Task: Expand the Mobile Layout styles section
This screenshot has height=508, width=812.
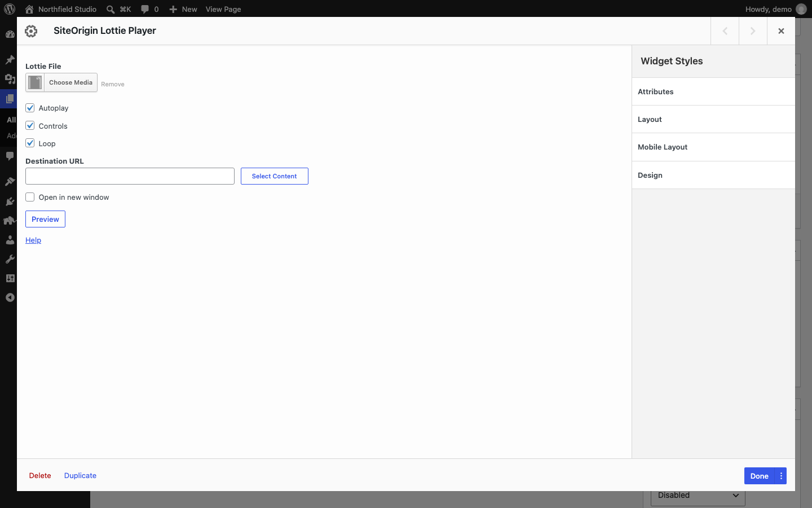Action: [x=713, y=147]
